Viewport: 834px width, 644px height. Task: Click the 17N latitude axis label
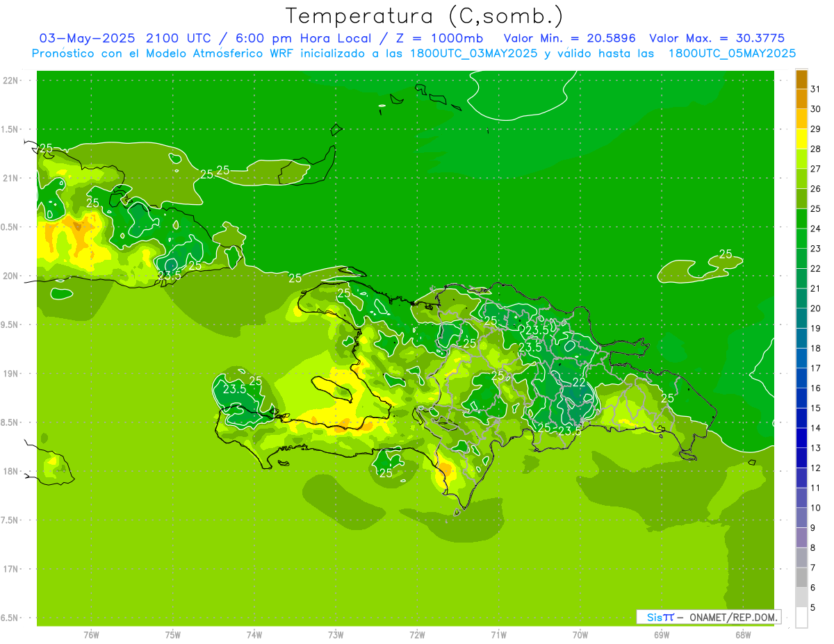(11, 570)
